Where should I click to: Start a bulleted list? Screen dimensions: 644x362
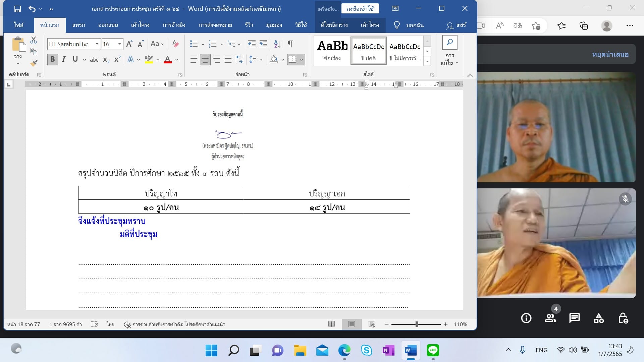coord(194,44)
